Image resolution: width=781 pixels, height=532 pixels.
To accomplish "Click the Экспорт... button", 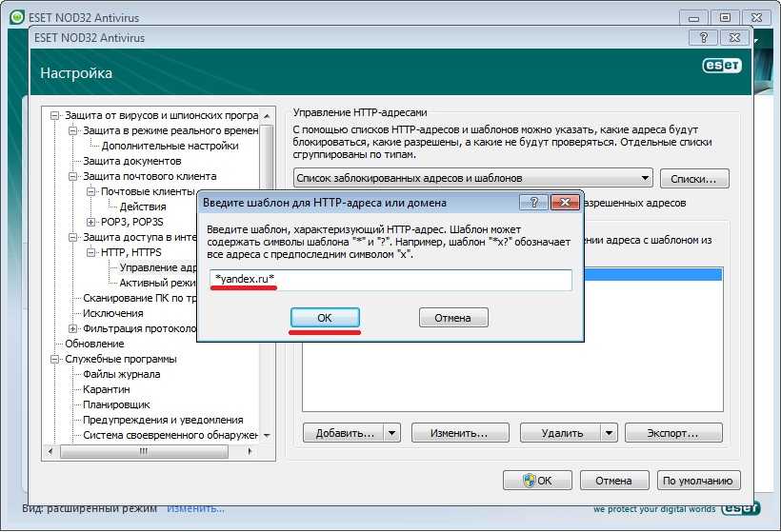I will point(673,433).
